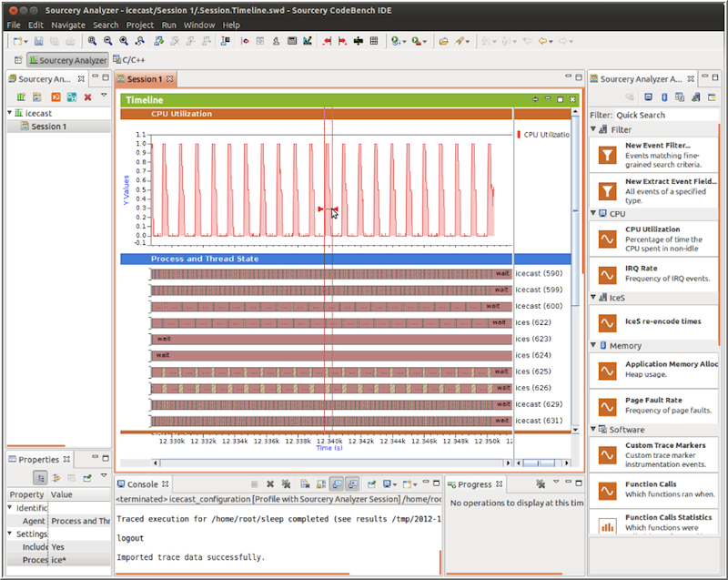
Task: Open the Window menu
Action: pyautogui.click(x=199, y=25)
